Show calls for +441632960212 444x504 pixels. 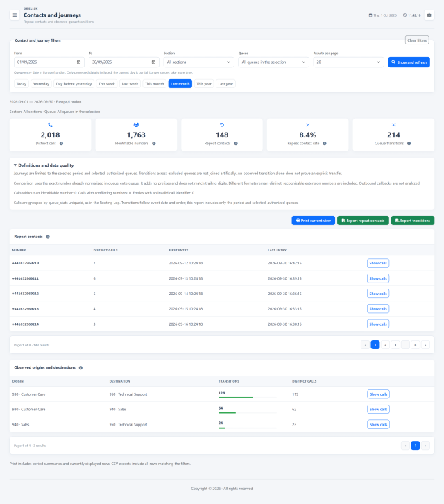(x=378, y=294)
